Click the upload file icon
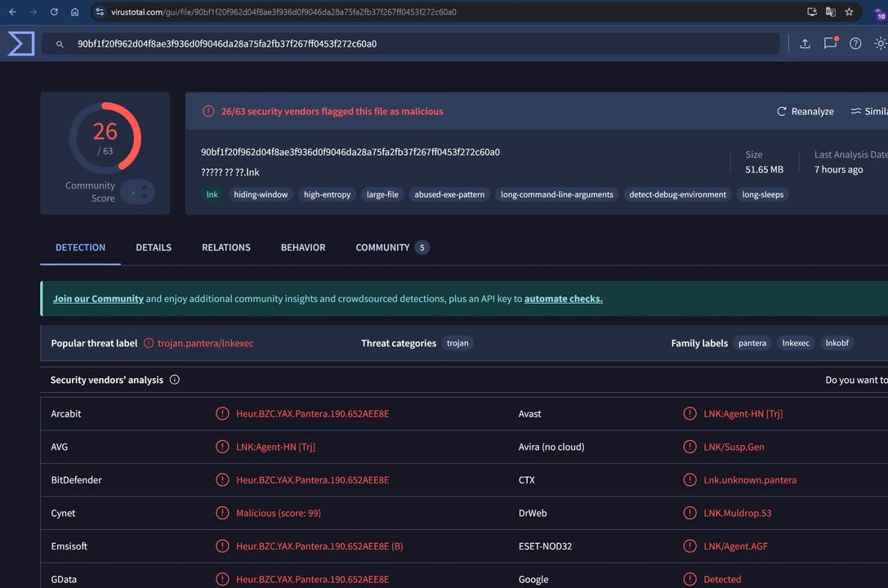 [805, 44]
